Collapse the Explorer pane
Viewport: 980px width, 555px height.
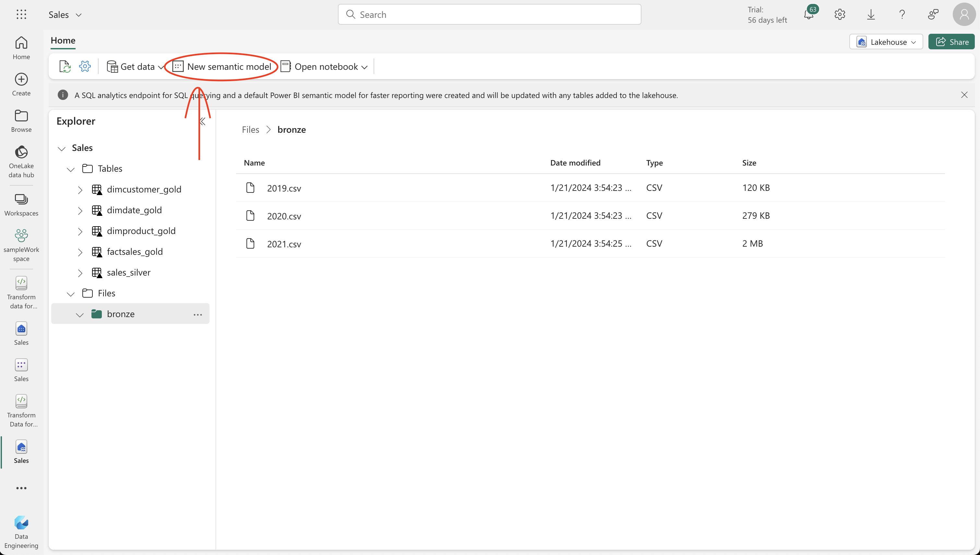(203, 122)
